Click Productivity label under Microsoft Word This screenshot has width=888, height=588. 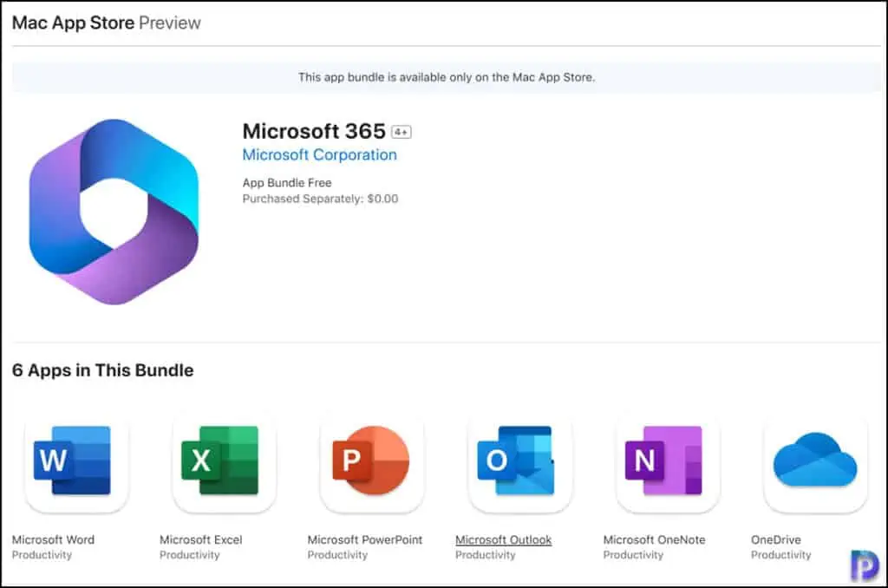click(x=42, y=555)
